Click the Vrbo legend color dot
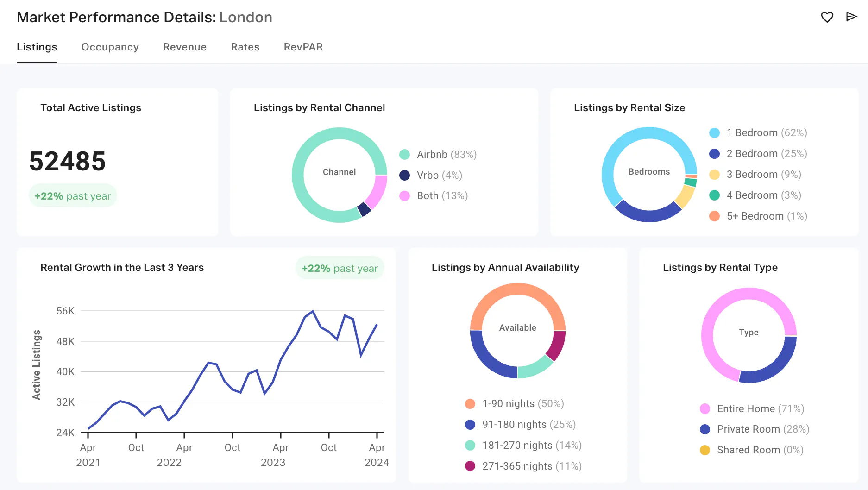Screen dimensions: 868x490 [404, 175]
